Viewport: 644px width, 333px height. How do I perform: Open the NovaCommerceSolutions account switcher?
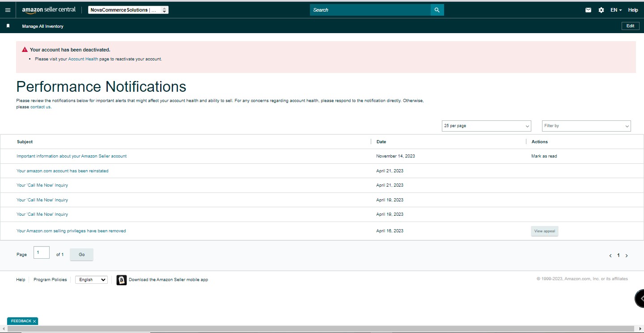tap(128, 10)
